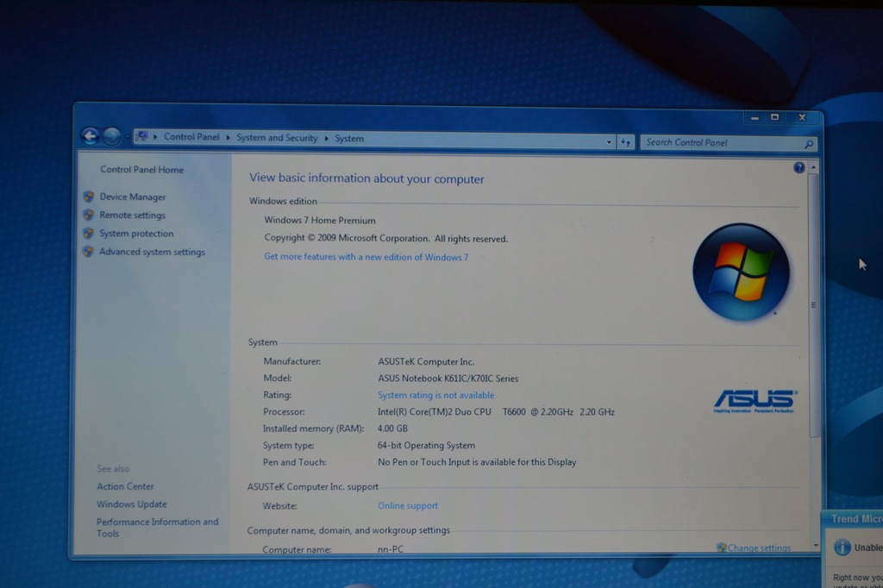Click System rating is not available link
The width and height of the screenshot is (883, 588).
[x=435, y=395]
